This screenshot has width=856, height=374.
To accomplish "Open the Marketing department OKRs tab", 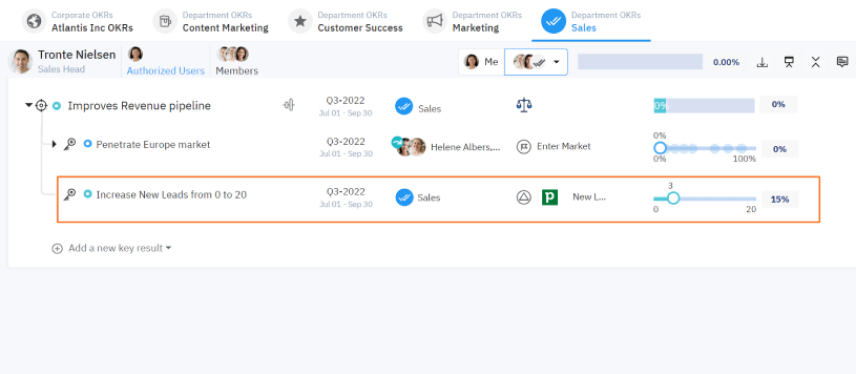I will tap(474, 22).
